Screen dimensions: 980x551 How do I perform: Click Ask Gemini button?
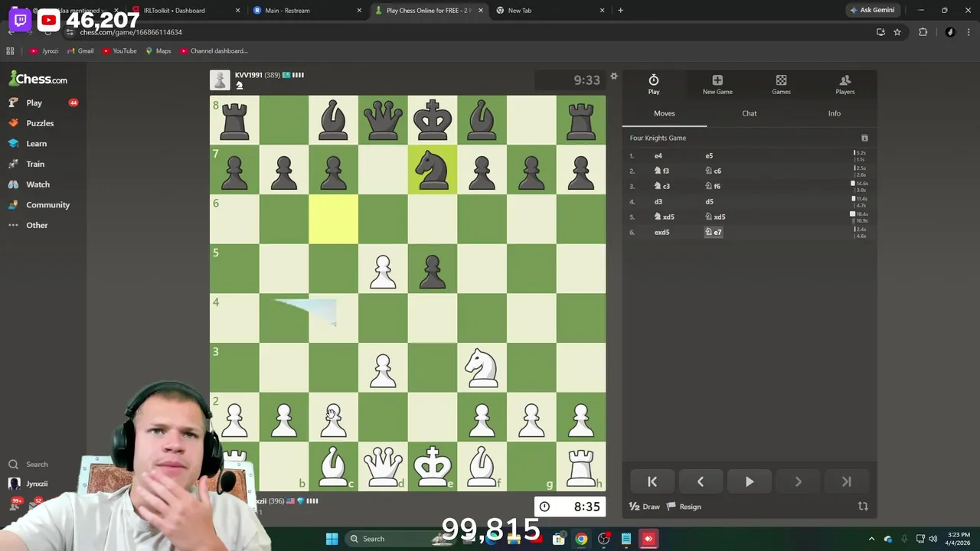point(871,10)
